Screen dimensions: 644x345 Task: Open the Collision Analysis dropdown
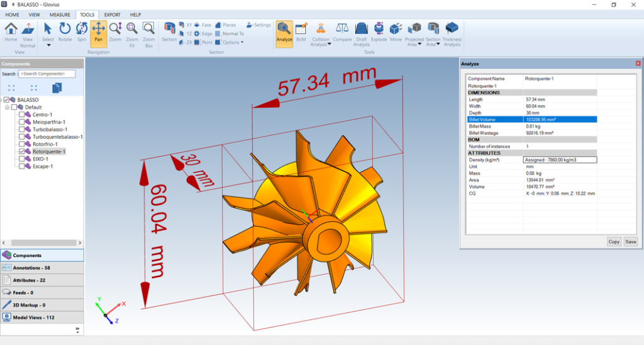[x=330, y=45]
